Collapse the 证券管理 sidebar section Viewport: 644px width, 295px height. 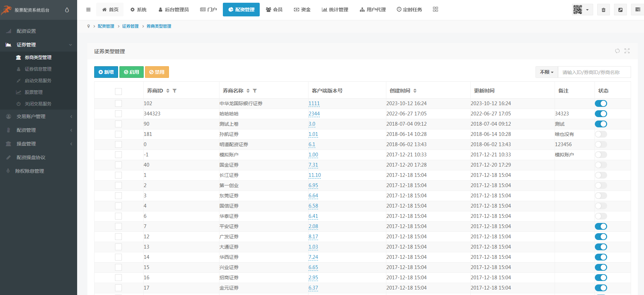pyautogui.click(x=39, y=45)
